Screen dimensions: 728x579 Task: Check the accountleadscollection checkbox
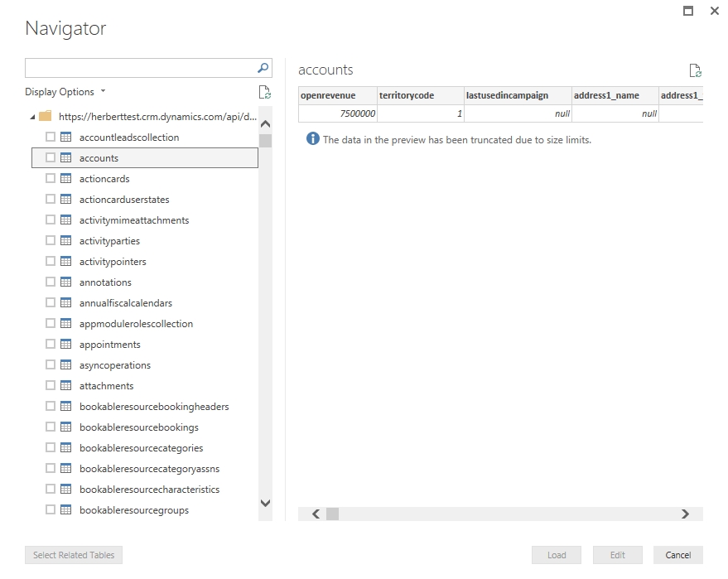(x=51, y=137)
